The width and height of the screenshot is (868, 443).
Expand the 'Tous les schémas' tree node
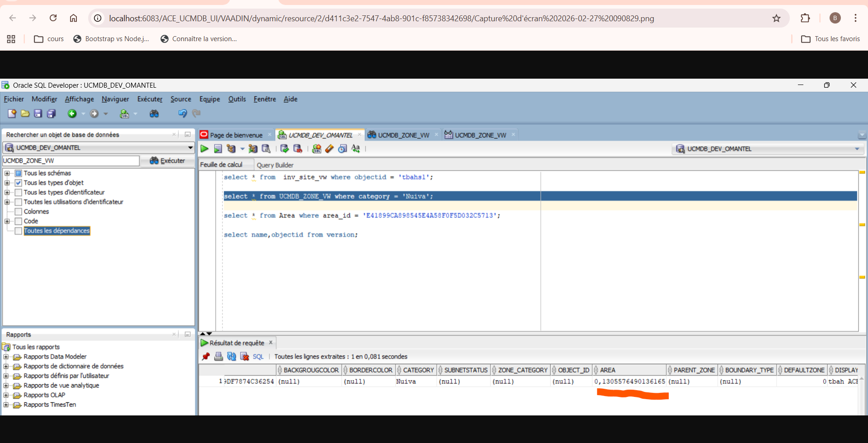[x=7, y=174]
